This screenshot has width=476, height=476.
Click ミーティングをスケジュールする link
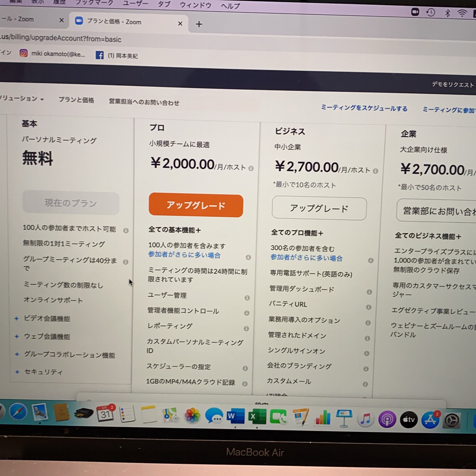[364, 108]
